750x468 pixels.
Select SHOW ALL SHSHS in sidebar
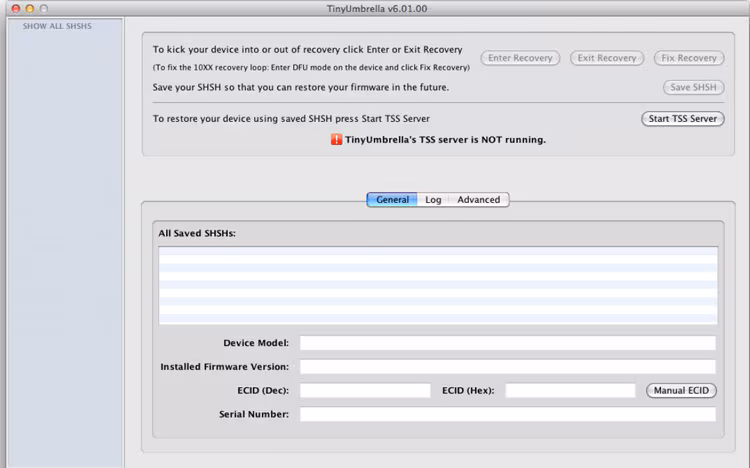coord(57,26)
